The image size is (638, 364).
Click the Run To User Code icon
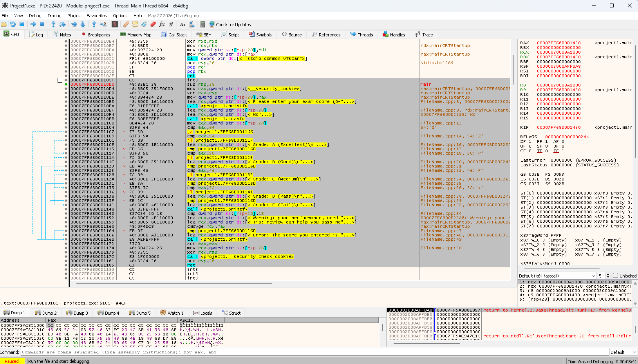(x=103, y=24)
